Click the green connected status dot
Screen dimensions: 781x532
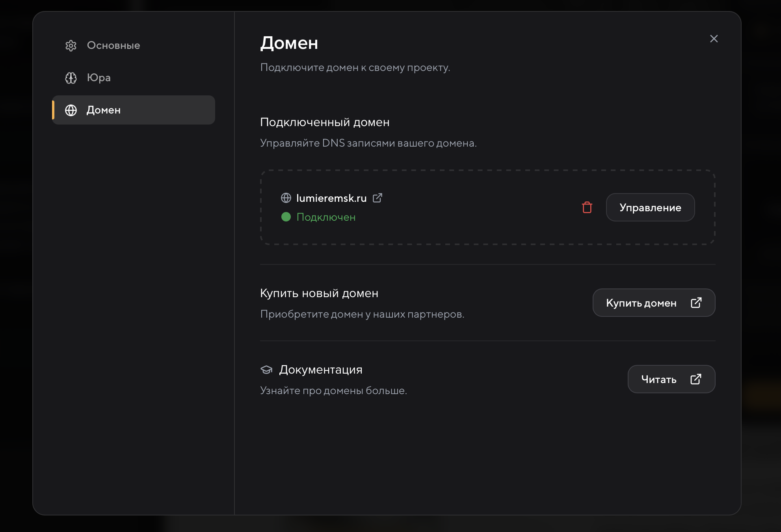(286, 217)
